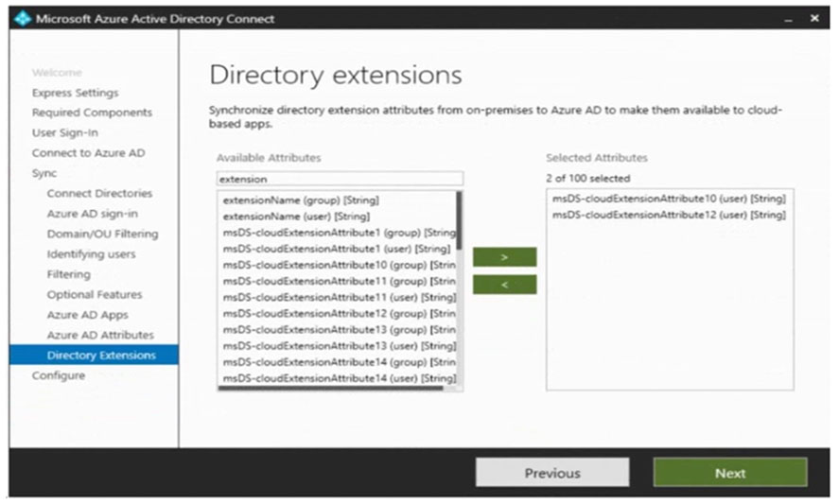Select msDS-cloudExtensionAttribute10 (user) in Selected Attributes
Viewport: 839px width, 504px height.
[669, 199]
